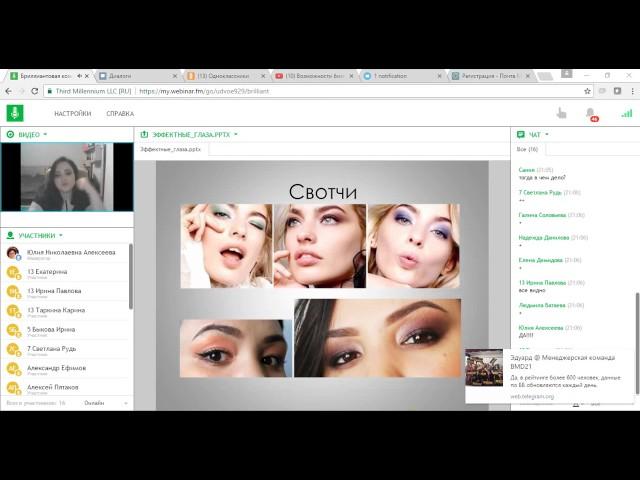640x480 pixels.
Task: Click the presentation share icon
Action: point(144,134)
